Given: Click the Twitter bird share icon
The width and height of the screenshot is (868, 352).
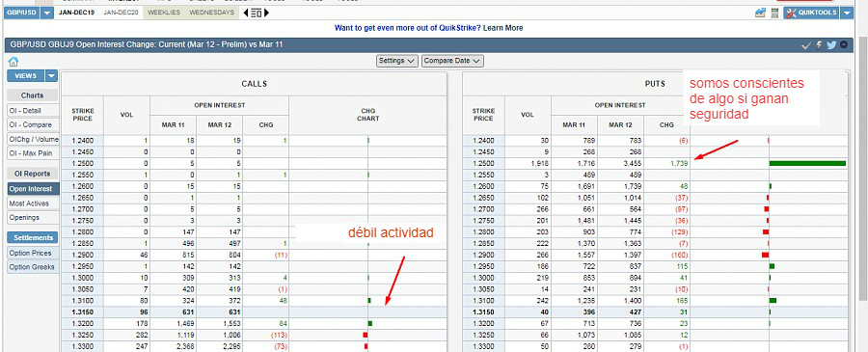Looking at the screenshot, I should [x=831, y=44].
